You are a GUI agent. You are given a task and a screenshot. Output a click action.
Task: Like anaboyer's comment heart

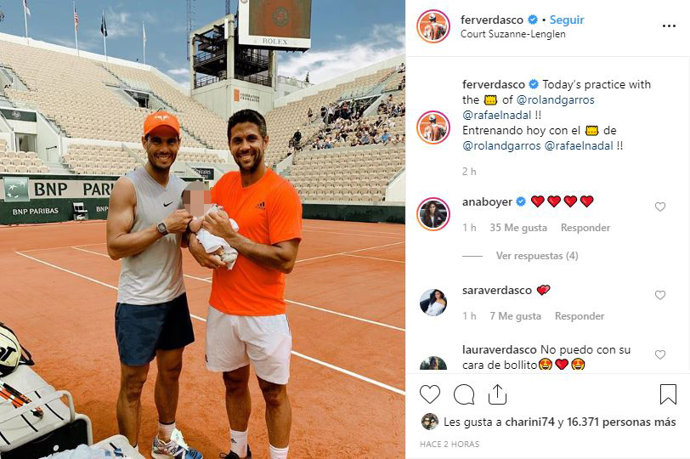pos(660,206)
